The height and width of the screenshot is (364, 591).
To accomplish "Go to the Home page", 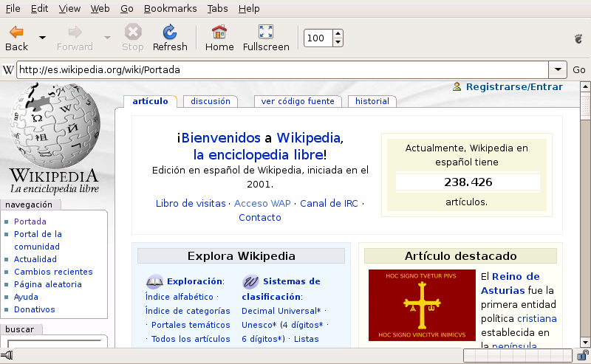I will (219, 38).
